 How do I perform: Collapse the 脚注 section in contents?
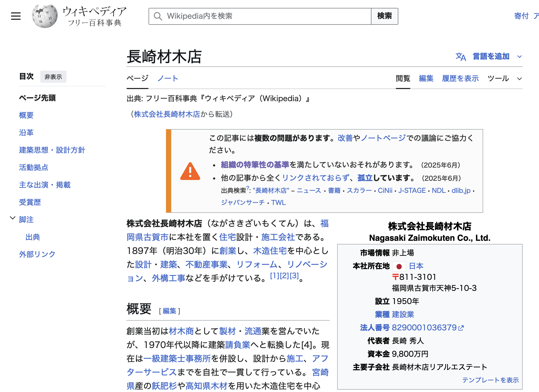pyautogui.click(x=12, y=218)
